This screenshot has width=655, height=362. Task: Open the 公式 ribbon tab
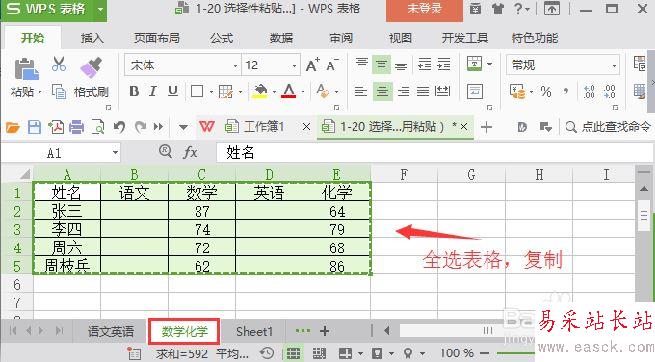(221, 38)
